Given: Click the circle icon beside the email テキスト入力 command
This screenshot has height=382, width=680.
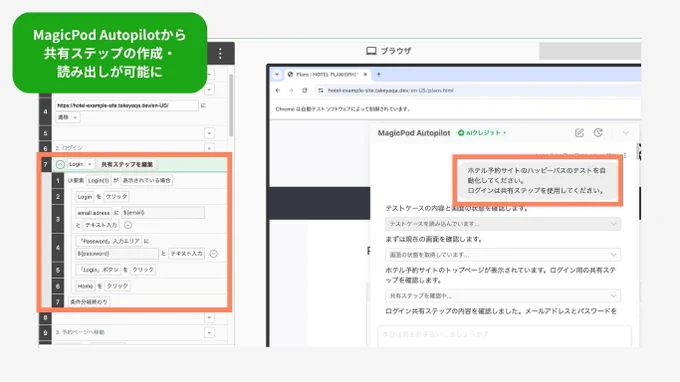Looking at the screenshot, I should [128, 225].
